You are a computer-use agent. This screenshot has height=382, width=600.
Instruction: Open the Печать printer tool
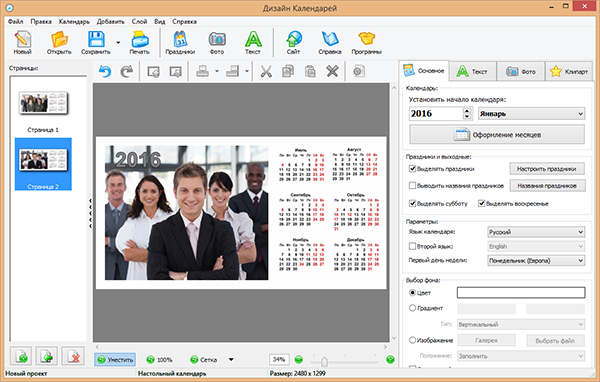(x=139, y=42)
